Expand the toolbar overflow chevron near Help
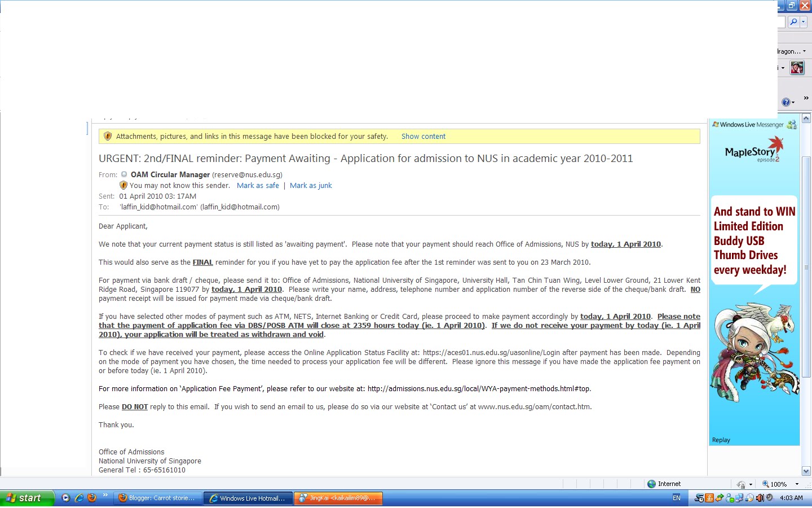 [x=806, y=98]
